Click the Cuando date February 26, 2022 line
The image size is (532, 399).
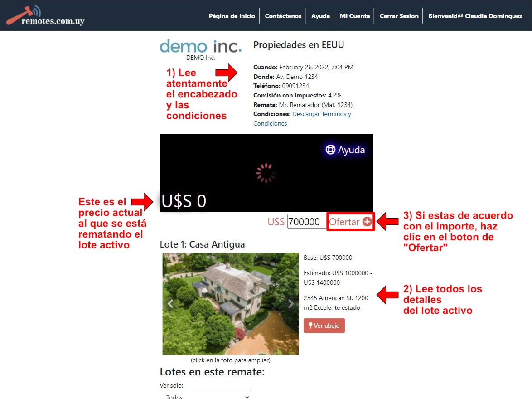point(303,67)
